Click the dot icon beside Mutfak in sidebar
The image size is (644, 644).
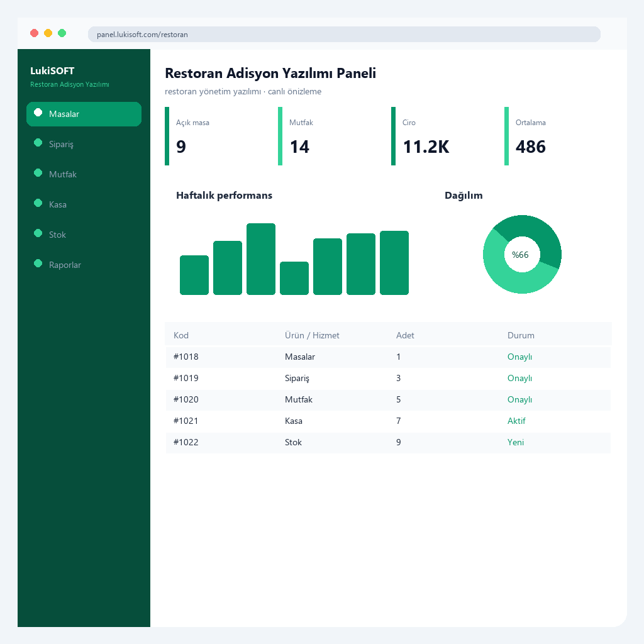click(38, 173)
